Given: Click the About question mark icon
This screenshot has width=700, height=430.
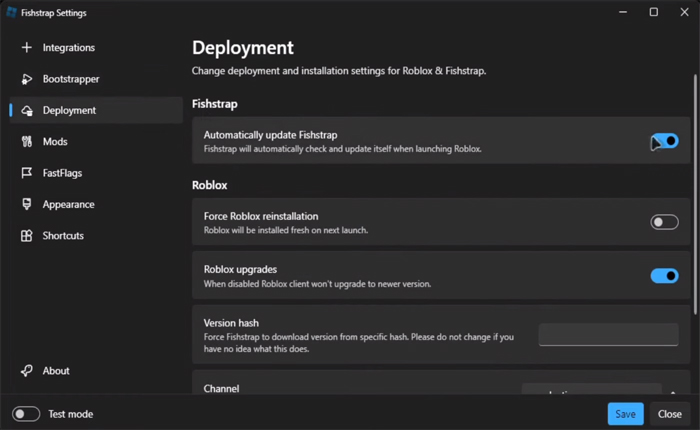Looking at the screenshot, I should pos(27,371).
